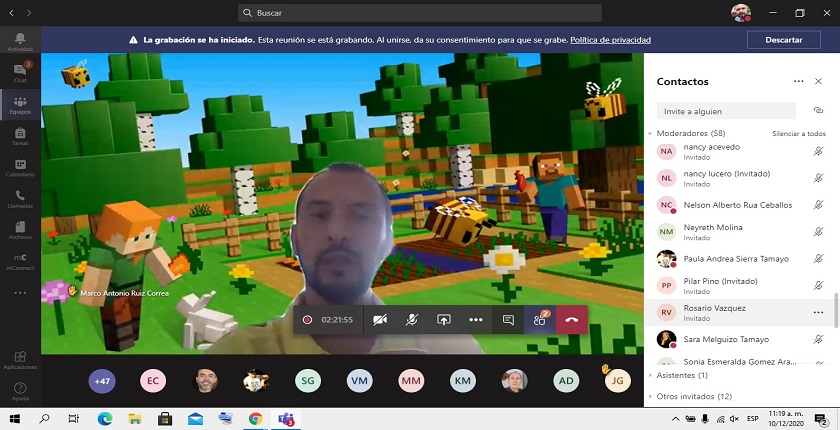Open Microsoft Edge from the taskbar

[x=104, y=419]
